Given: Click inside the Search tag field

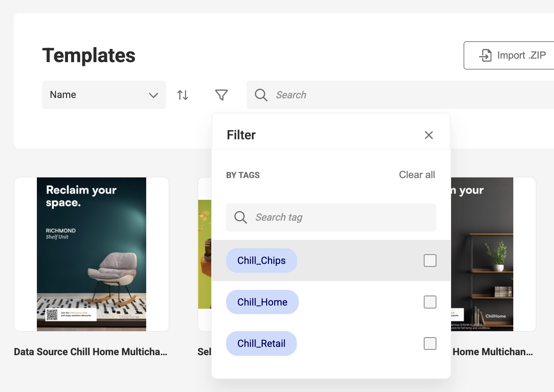Looking at the screenshot, I should tap(321, 217).
